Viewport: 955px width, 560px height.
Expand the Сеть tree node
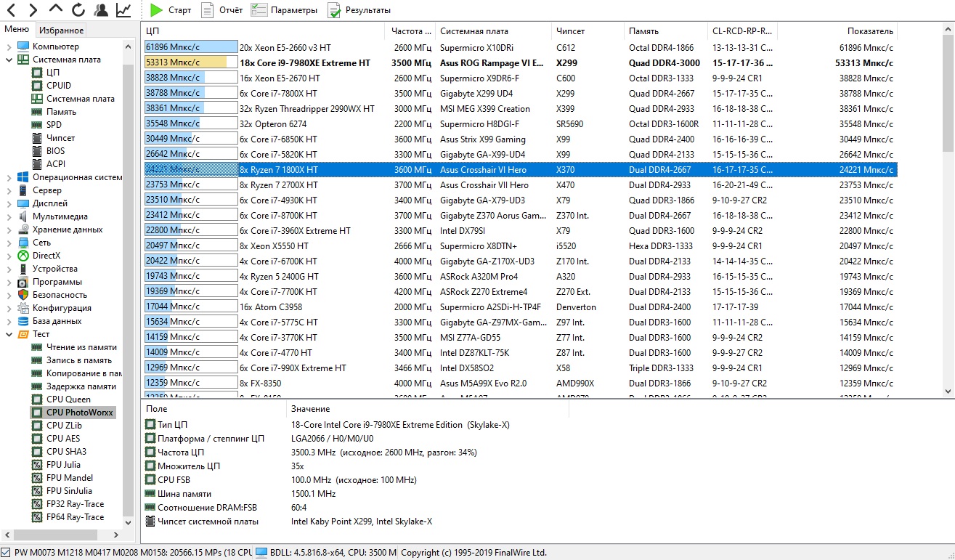[8, 243]
